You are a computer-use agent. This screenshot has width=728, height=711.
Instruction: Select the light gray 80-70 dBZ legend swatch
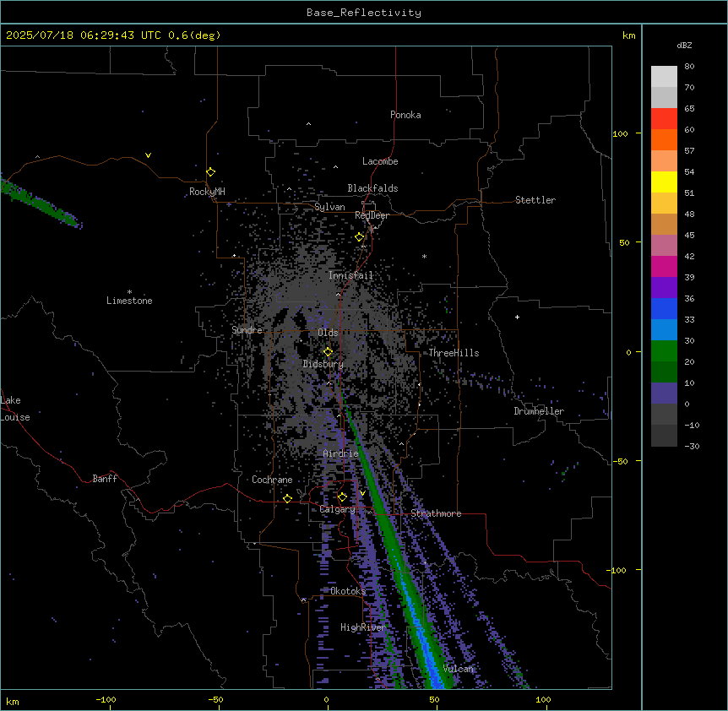[664, 76]
